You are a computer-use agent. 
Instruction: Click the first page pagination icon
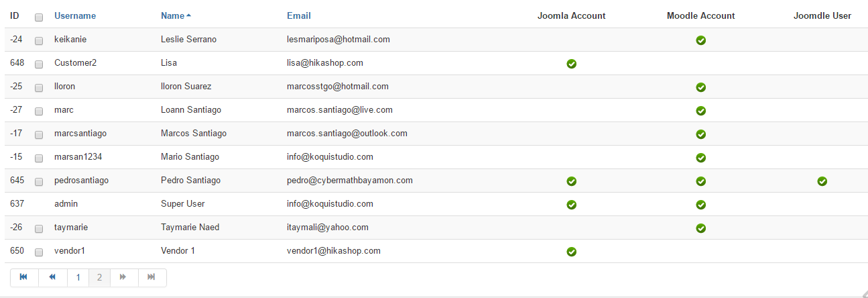24,277
